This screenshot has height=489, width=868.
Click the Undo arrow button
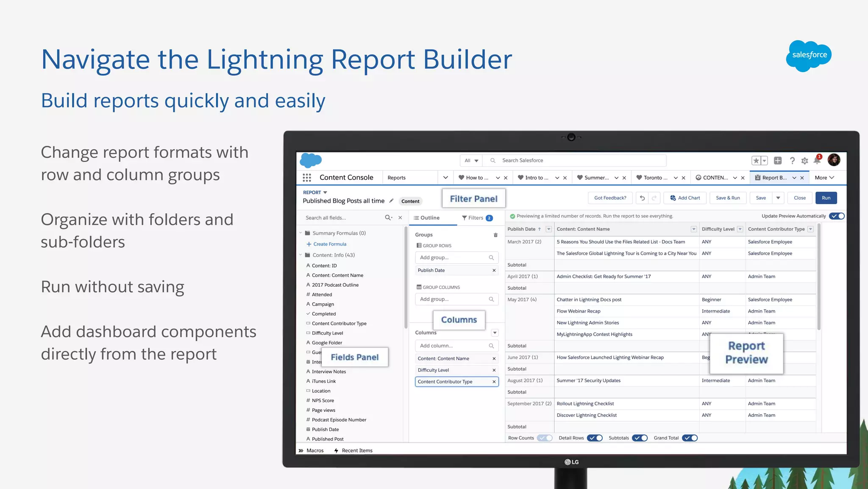(x=642, y=198)
